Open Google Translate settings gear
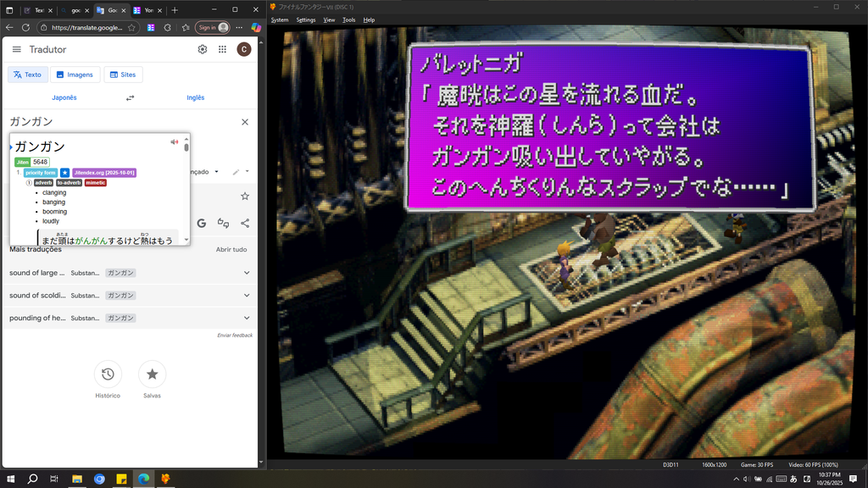 click(x=202, y=49)
